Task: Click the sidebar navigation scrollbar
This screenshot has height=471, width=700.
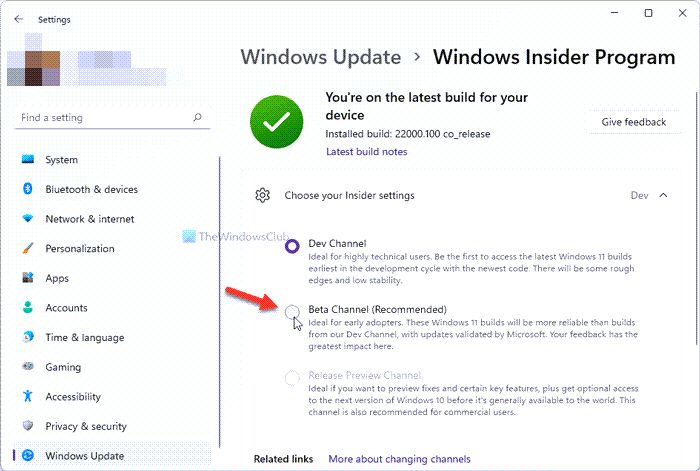Action: pos(220,302)
